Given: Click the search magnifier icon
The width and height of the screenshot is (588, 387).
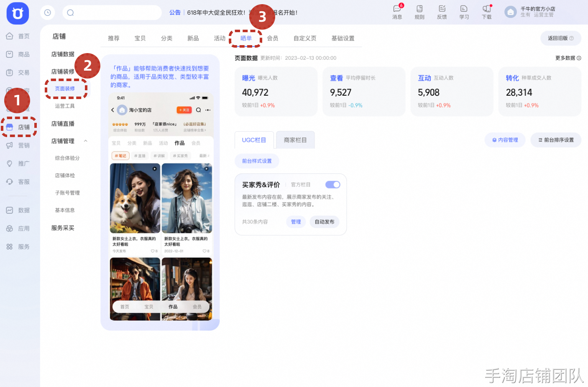Looking at the screenshot, I should click(71, 13).
